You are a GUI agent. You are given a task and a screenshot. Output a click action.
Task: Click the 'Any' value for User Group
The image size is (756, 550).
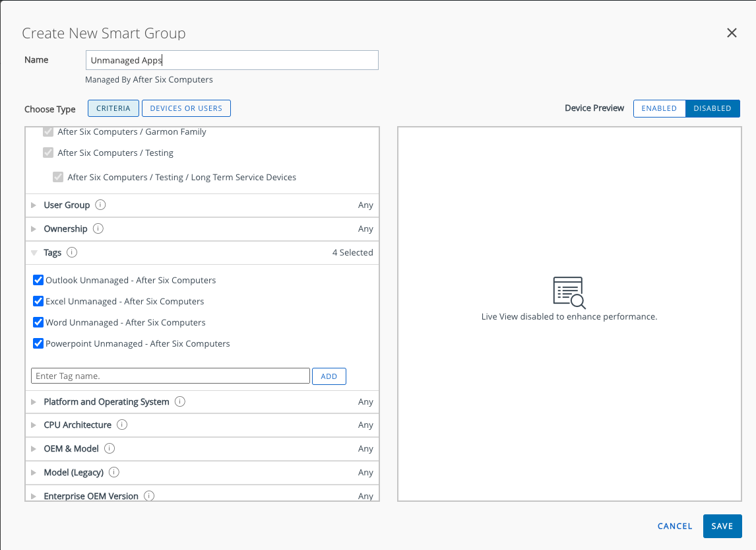pos(365,205)
